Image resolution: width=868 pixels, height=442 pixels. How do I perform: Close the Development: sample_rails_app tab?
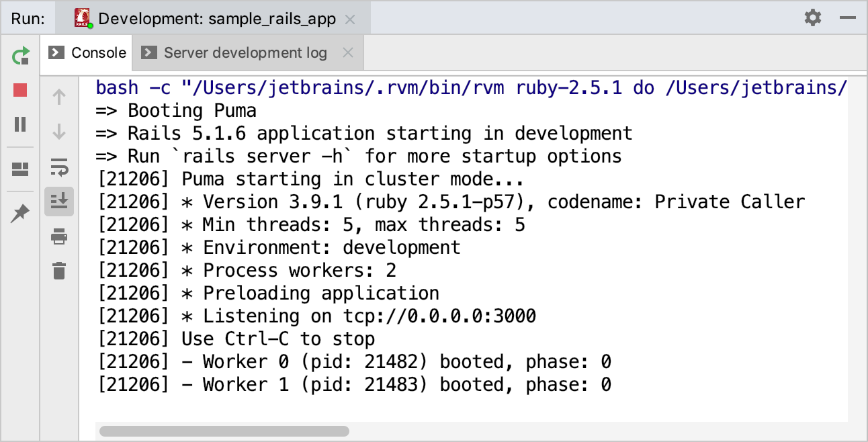[350, 19]
